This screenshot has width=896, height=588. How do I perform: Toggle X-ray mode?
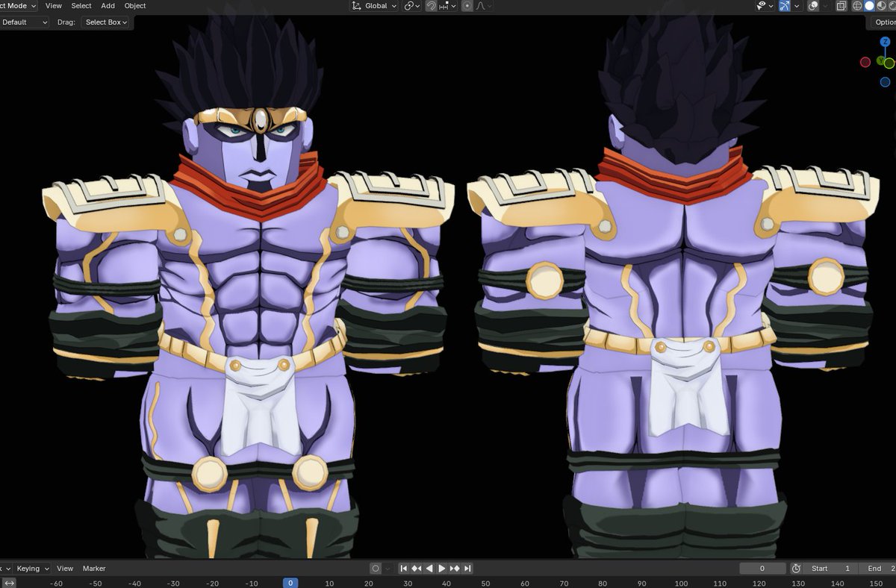[x=841, y=6]
